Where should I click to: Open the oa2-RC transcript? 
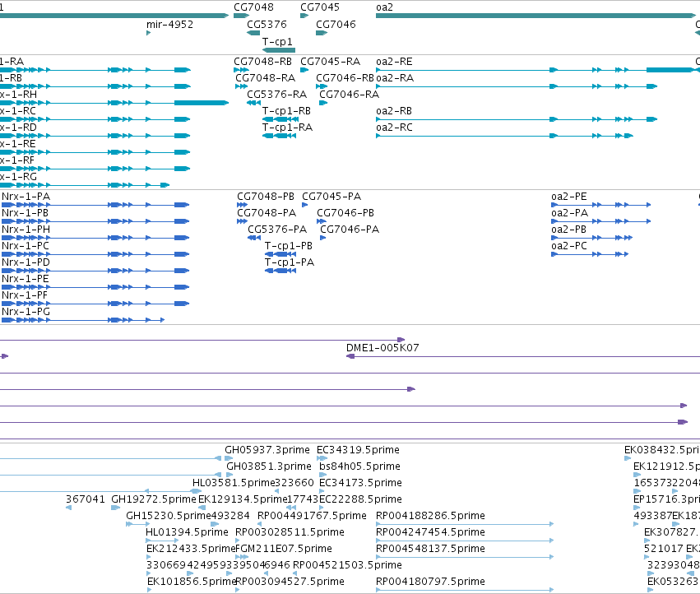394,128
